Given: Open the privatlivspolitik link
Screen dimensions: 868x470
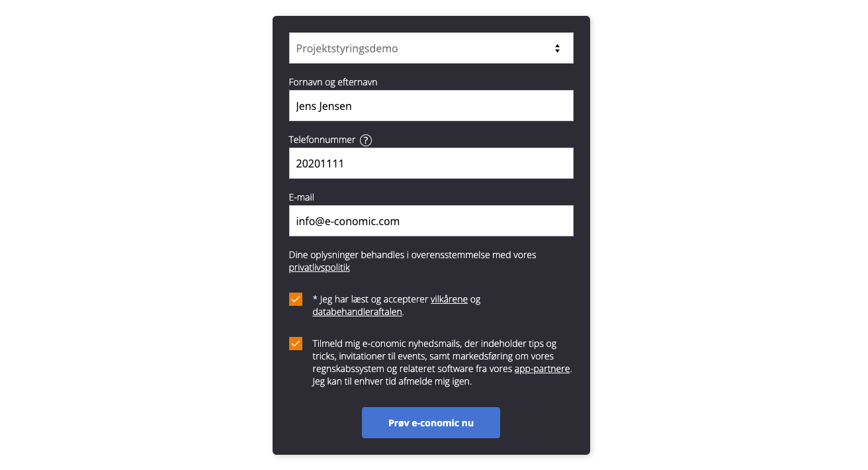Looking at the screenshot, I should point(319,268).
